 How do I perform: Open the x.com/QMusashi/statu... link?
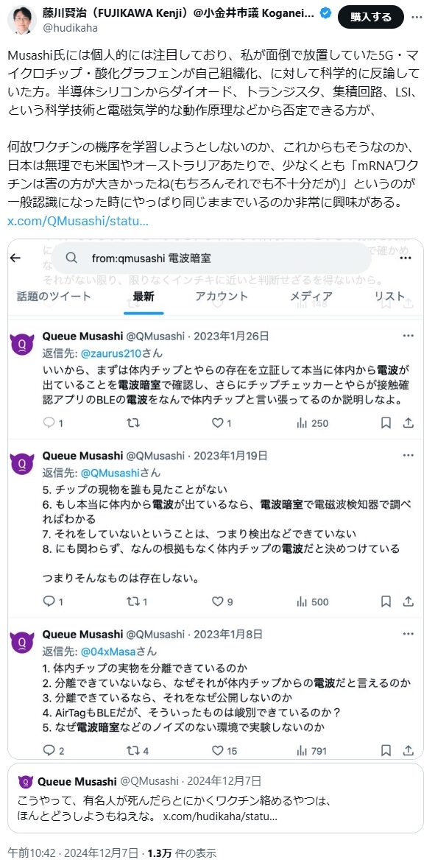(78, 222)
